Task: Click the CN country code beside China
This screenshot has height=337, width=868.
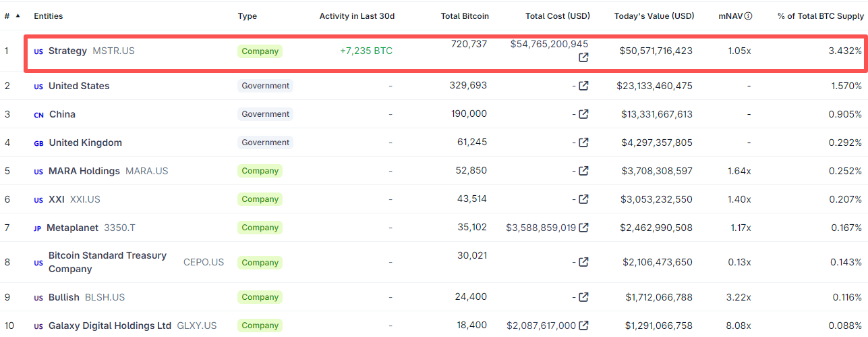Action: point(39,115)
